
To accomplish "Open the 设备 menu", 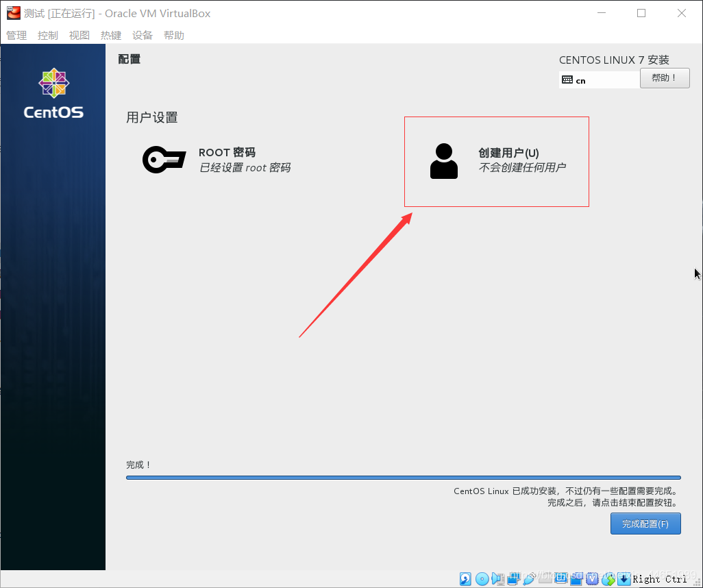I will click(x=143, y=36).
